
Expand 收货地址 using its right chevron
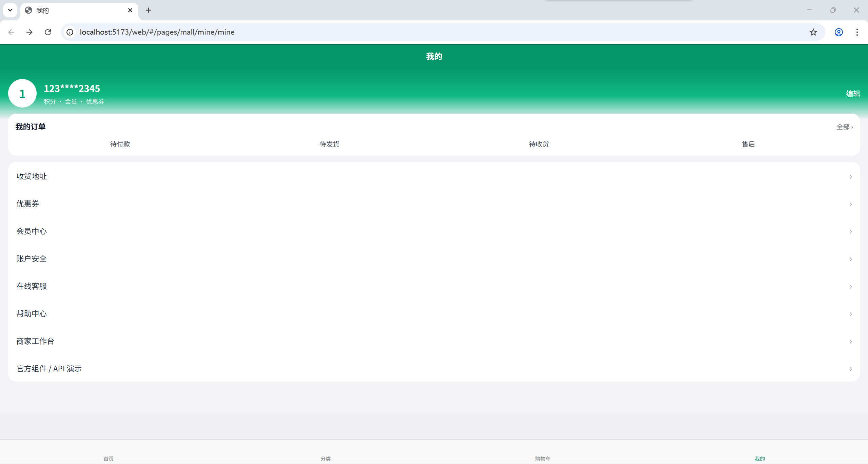850,177
